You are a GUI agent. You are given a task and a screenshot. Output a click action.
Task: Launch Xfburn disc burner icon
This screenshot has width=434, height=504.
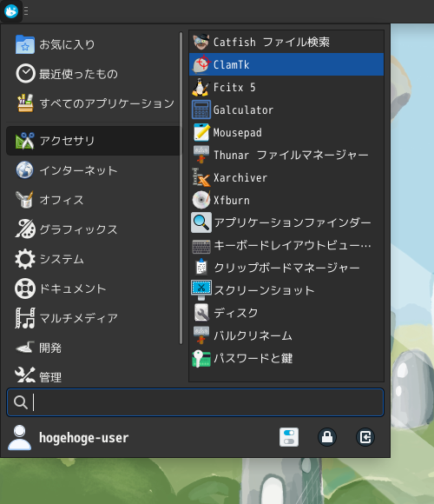(x=201, y=200)
